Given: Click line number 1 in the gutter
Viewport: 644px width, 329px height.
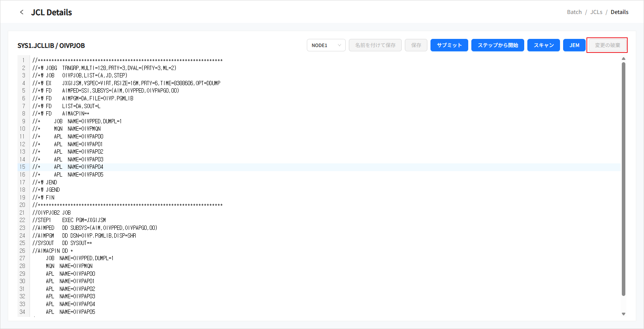Looking at the screenshot, I should tap(23, 60).
